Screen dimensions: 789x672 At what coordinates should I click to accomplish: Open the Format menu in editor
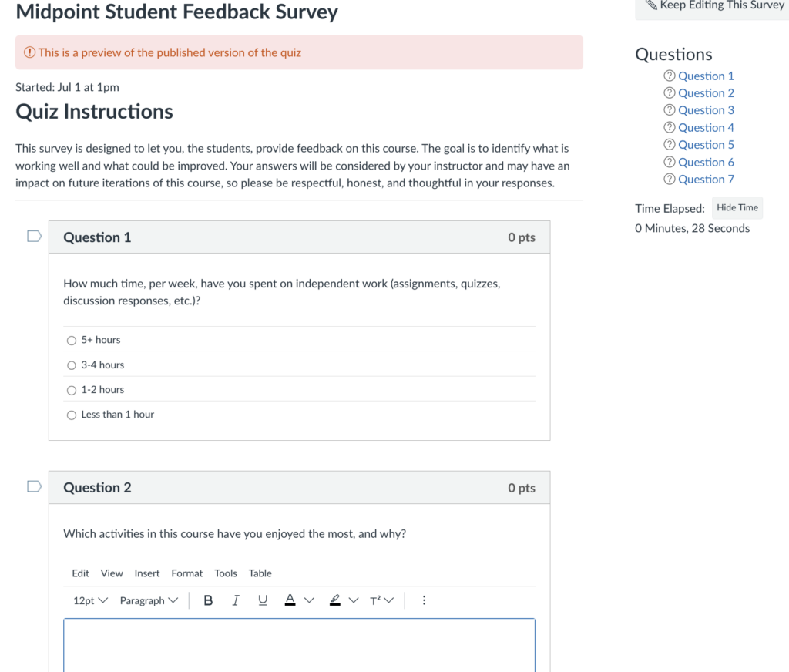(x=186, y=573)
